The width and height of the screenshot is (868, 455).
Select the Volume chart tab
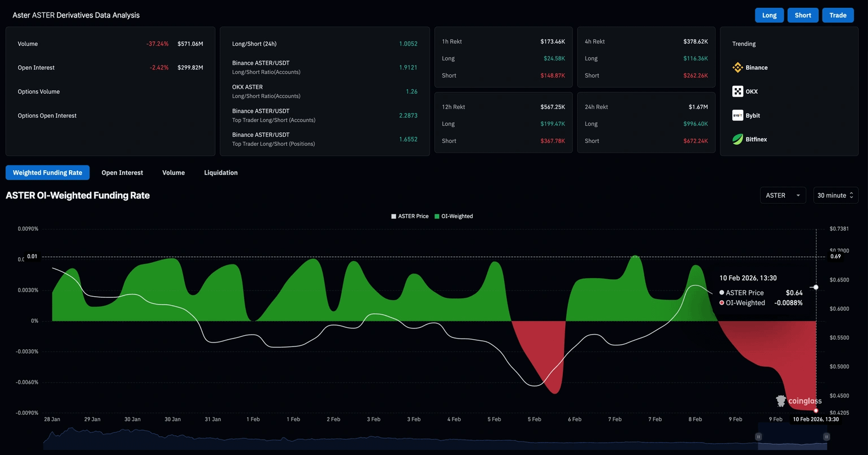point(173,173)
